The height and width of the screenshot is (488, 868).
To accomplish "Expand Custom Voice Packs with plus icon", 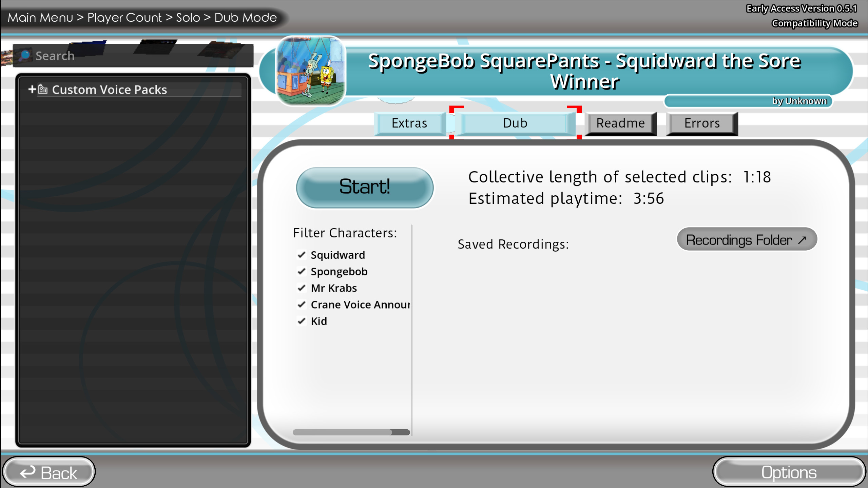I will coord(32,89).
